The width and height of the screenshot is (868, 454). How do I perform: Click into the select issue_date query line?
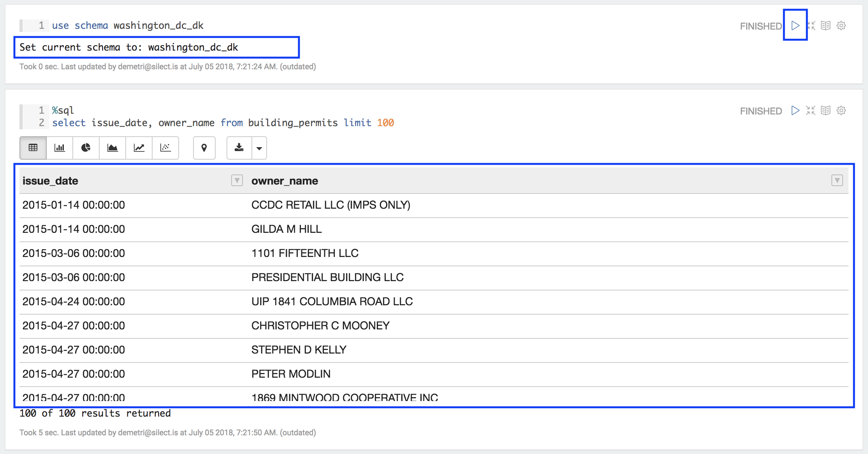pyautogui.click(x=223, y=123)
